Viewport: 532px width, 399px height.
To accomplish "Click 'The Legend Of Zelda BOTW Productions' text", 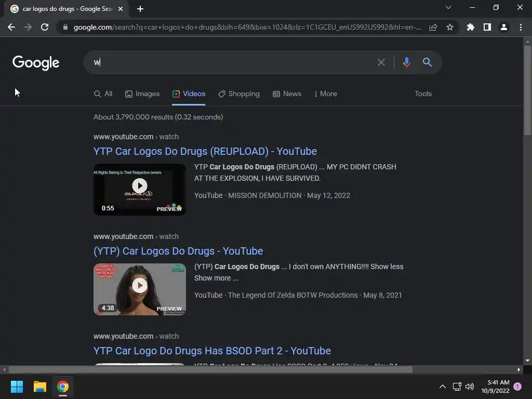I will tap(293, 296).
